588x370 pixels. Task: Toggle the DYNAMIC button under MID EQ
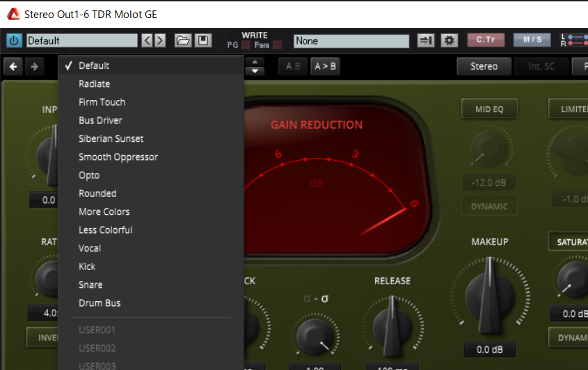click(x=489, y=206)
